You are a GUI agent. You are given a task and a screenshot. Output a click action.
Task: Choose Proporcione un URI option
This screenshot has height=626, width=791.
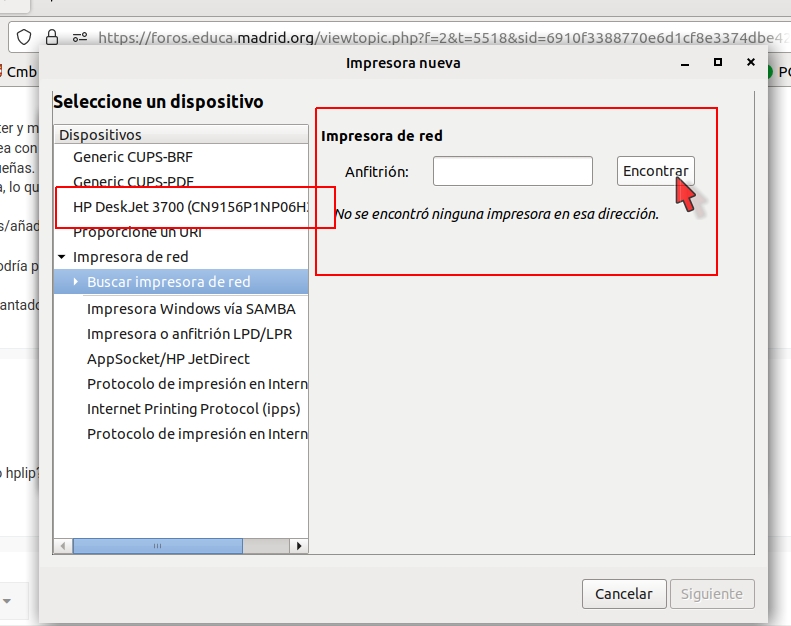pos(137,232)
